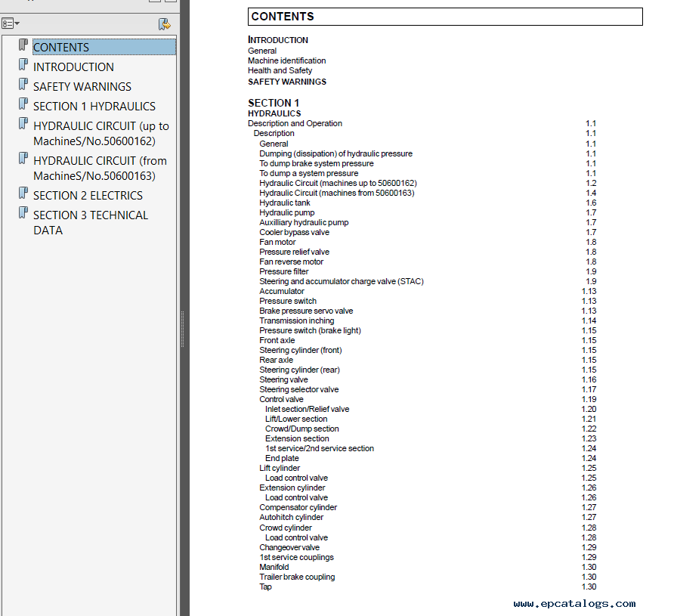This screenshot has width=674, height=616.
Task: Select the 'Rear axle' contents entry
Action: pyautogui.click(x=276, y=361)
